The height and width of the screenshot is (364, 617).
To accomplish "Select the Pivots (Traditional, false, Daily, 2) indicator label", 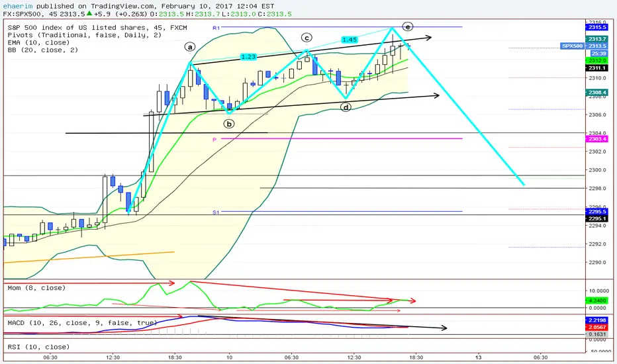I will pyautogui.click(x=85, y=35).
